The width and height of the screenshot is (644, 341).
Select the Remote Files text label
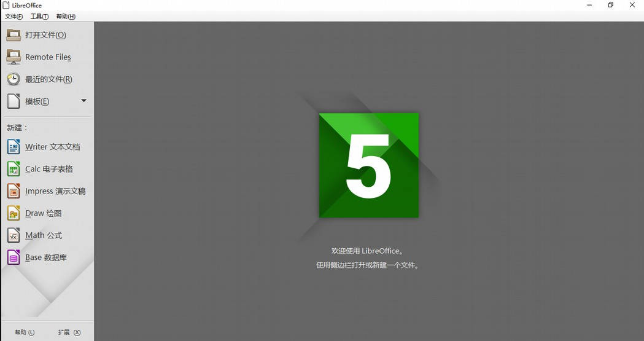[48, 57]
